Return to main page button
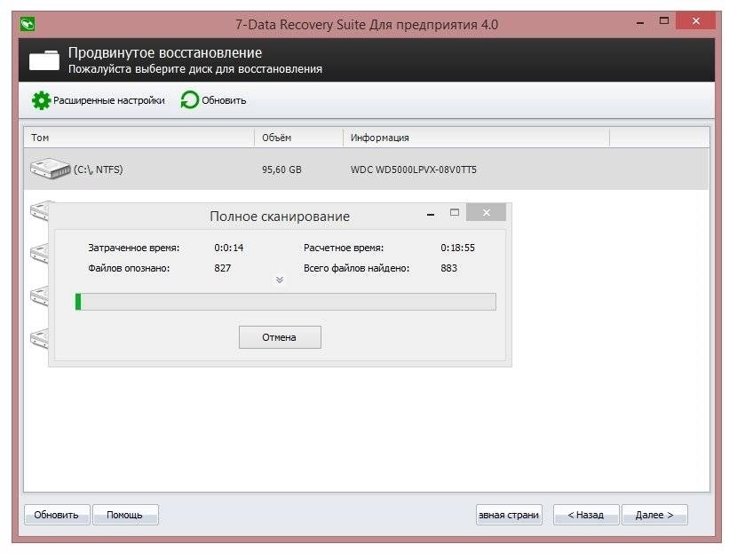 point(509,515)
